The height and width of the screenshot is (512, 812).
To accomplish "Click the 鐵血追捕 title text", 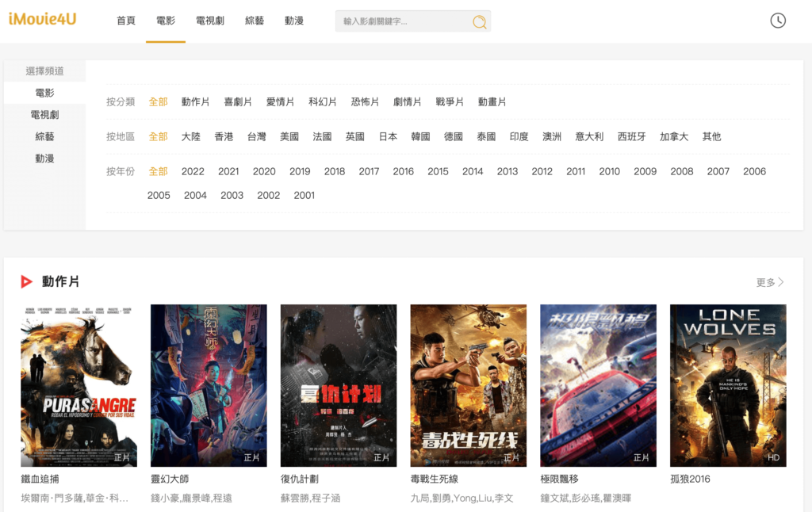I will point(40,479).
